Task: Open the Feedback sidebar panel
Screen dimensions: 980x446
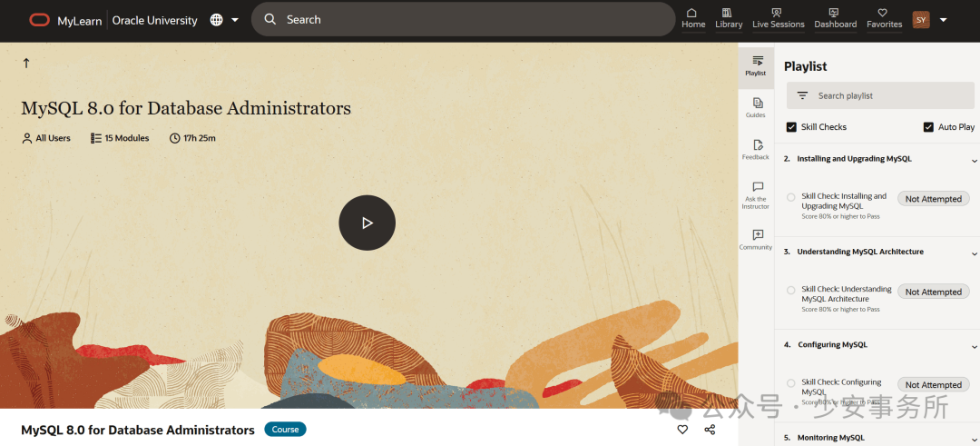Action: (x=756, y=150)
